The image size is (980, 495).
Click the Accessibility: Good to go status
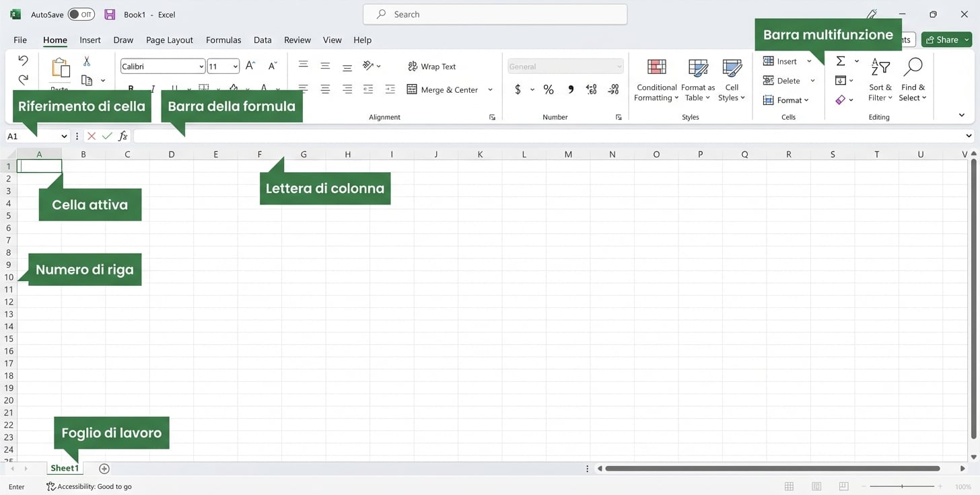(x=89, y=486)
